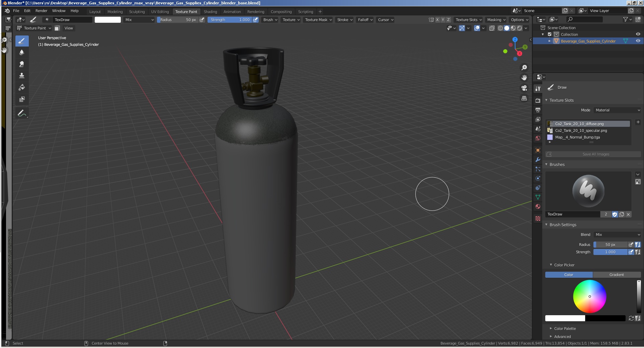Open the Texture Paint mode dropdown
The height and width of the screenshot is (348, 644).
point(34,28)
